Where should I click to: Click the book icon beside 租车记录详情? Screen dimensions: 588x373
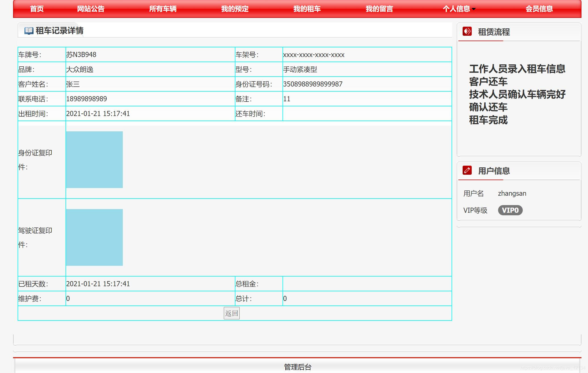tap(29, 31)
